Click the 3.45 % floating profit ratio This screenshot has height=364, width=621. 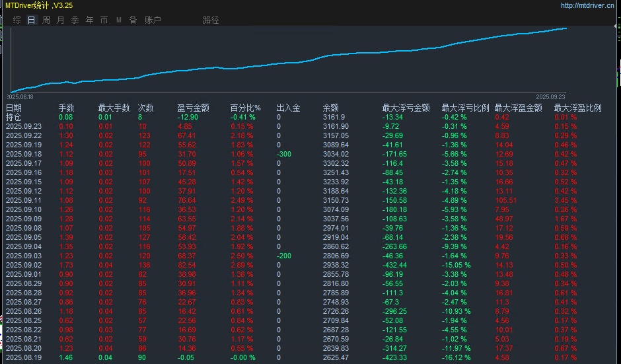[566, 200]
